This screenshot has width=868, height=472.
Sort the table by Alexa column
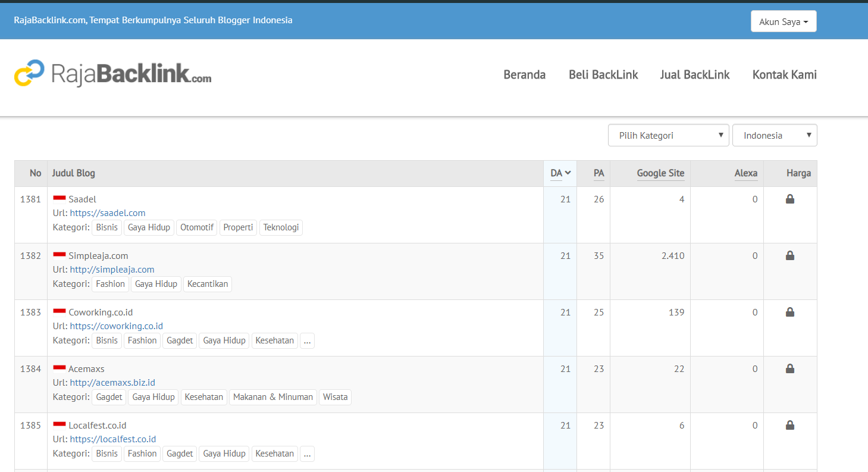(746, 173)
